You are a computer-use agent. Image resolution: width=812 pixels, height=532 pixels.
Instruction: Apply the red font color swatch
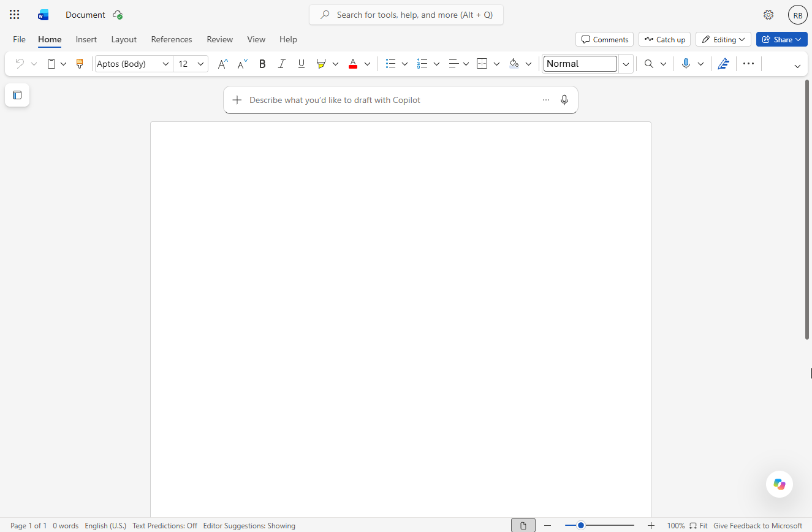353,64
